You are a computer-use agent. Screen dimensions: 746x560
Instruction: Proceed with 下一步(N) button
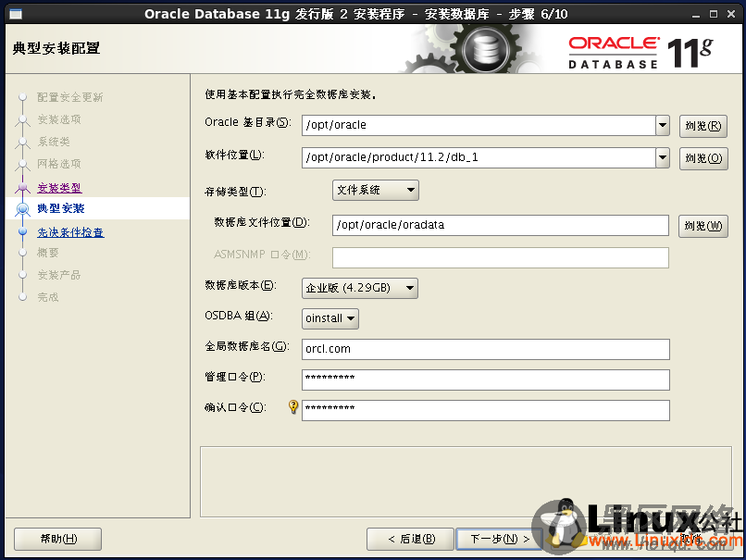500,539
